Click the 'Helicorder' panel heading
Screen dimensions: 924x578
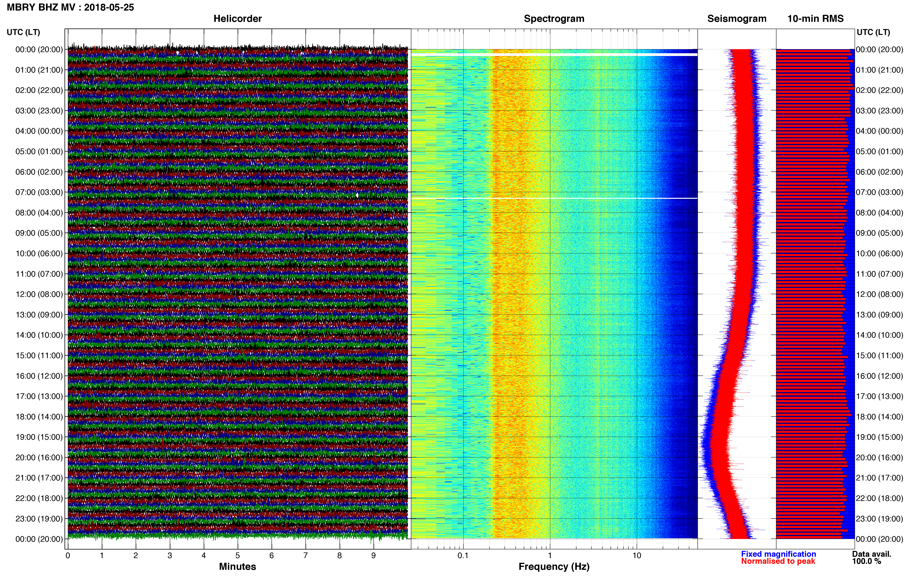pos(238,19)
